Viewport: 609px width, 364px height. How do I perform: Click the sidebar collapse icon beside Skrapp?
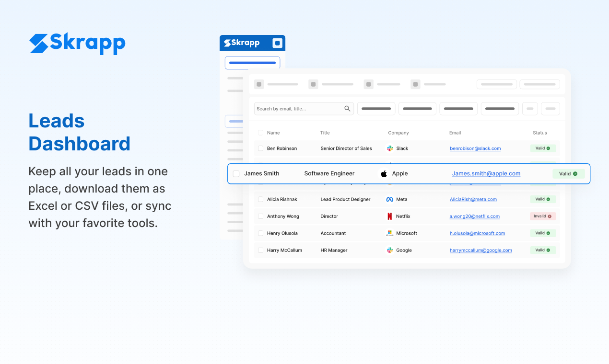pyautogui.click(x=277, y=43)
